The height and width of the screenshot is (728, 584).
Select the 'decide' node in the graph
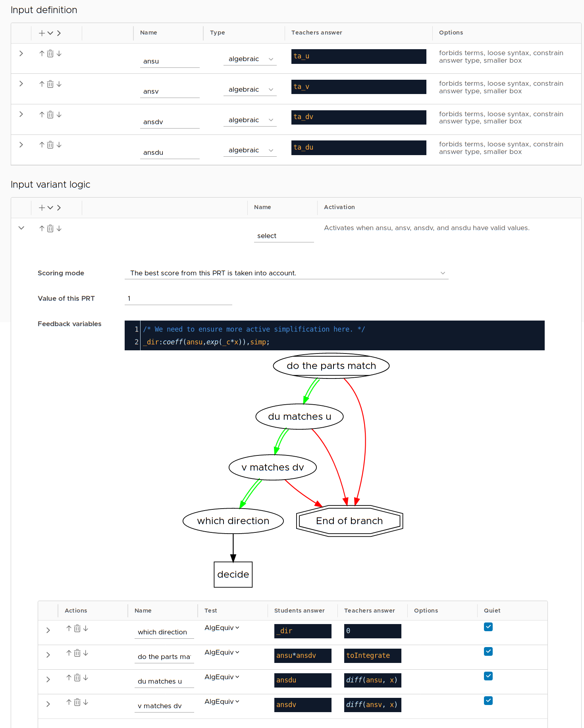tap(233, 574)
